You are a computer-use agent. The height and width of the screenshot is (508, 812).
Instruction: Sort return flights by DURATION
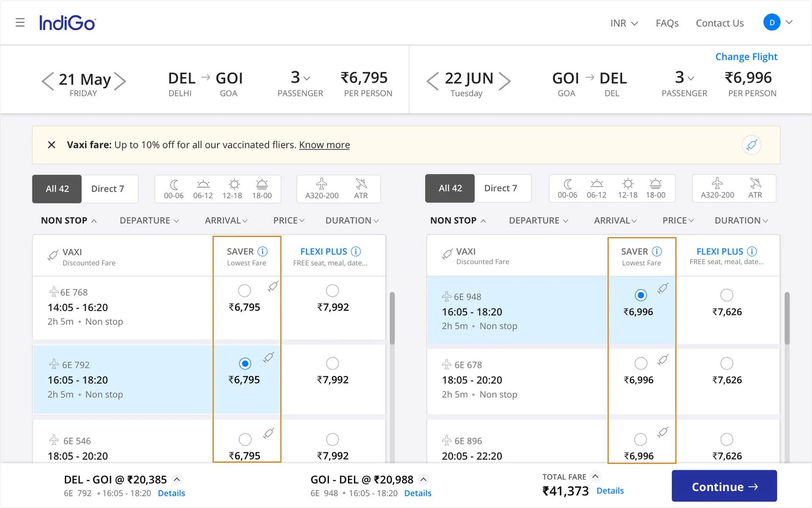coord(741,221)
